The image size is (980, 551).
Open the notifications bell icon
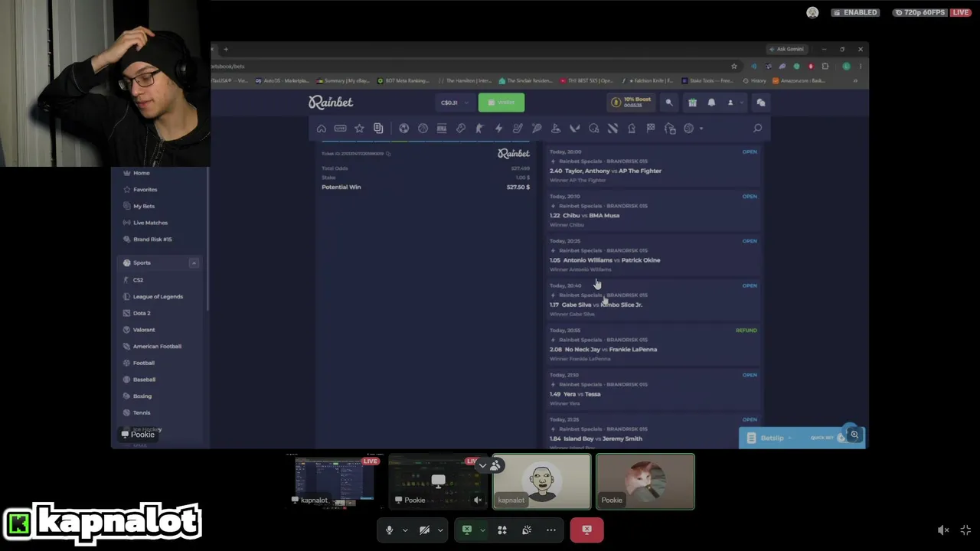tap(711, 103)
